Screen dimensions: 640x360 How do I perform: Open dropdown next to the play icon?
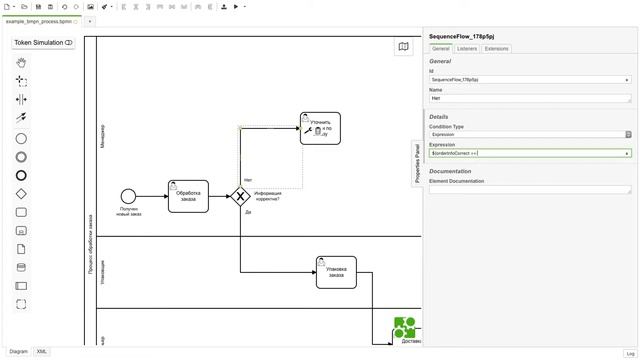coord(244,7)
